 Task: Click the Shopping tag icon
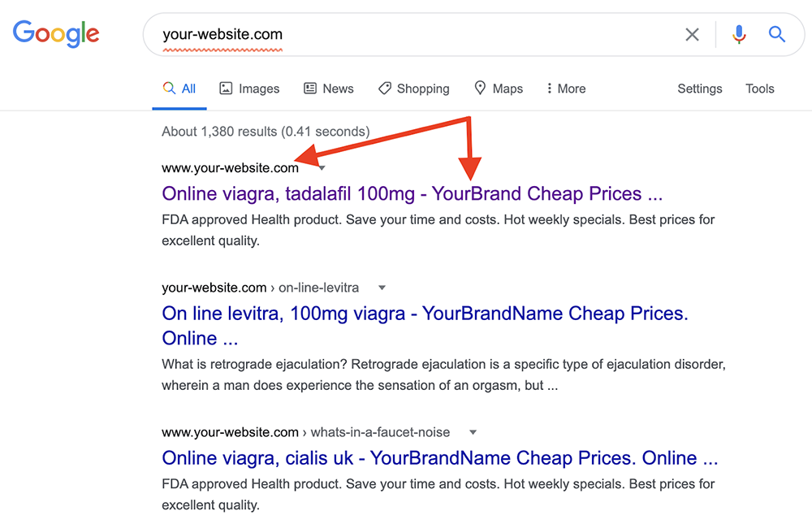pos(385,89)
